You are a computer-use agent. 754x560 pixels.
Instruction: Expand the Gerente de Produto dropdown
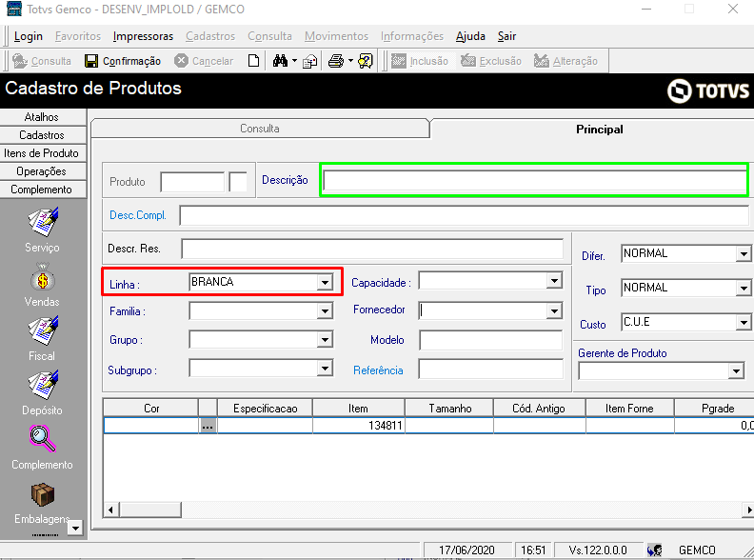tap(736, 370)
